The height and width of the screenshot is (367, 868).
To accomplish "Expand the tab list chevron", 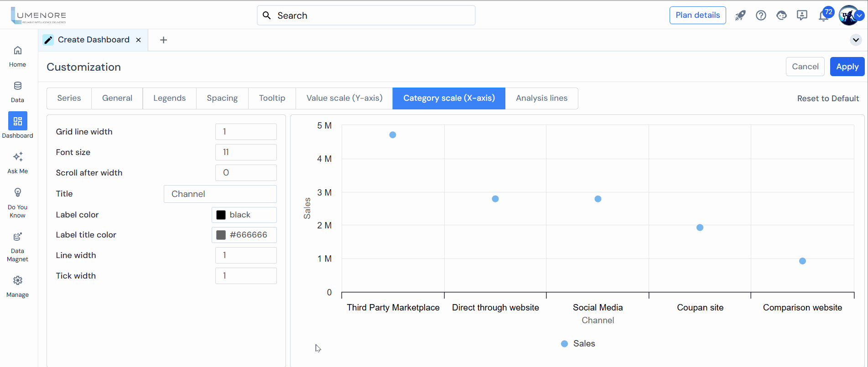I will pos(856,40).
